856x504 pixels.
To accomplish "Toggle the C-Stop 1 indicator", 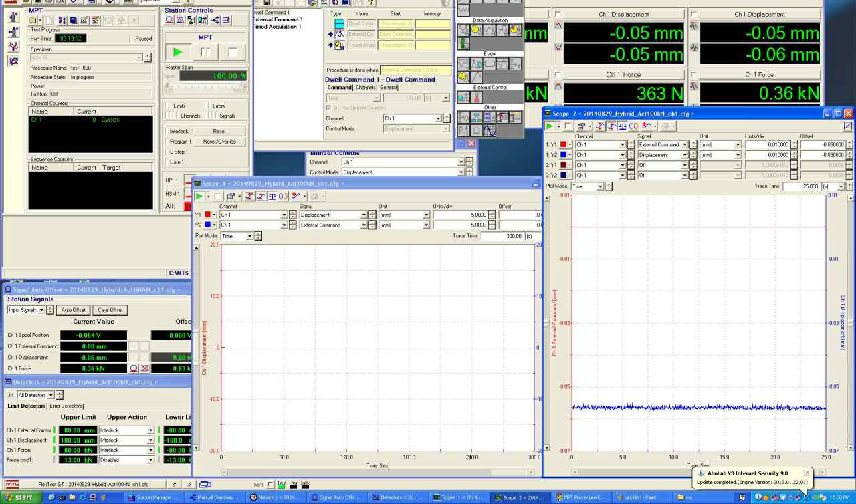I will (167, 152).
